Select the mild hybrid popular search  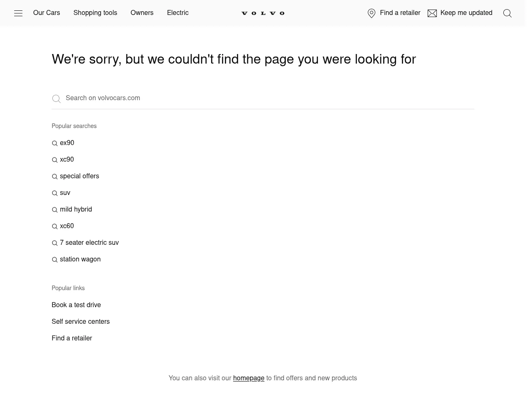(x=76, y=209)
